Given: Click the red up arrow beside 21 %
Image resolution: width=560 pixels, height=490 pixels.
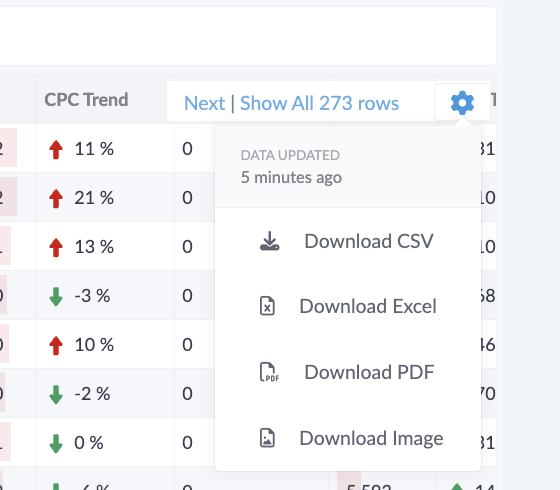Looking at the screenshot, I should (56, 198).
